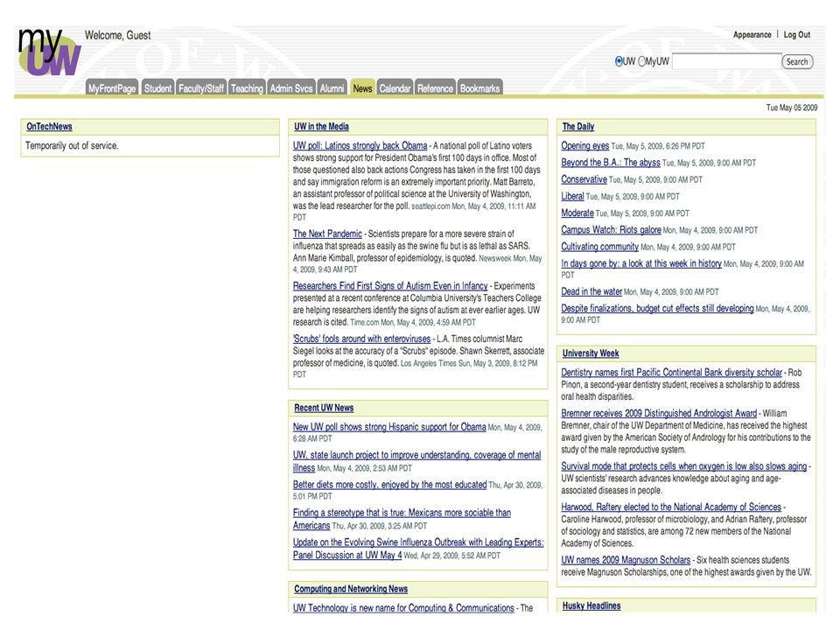Open the University Week heading link
Screen dimensions: 840x630
(591, 353)
